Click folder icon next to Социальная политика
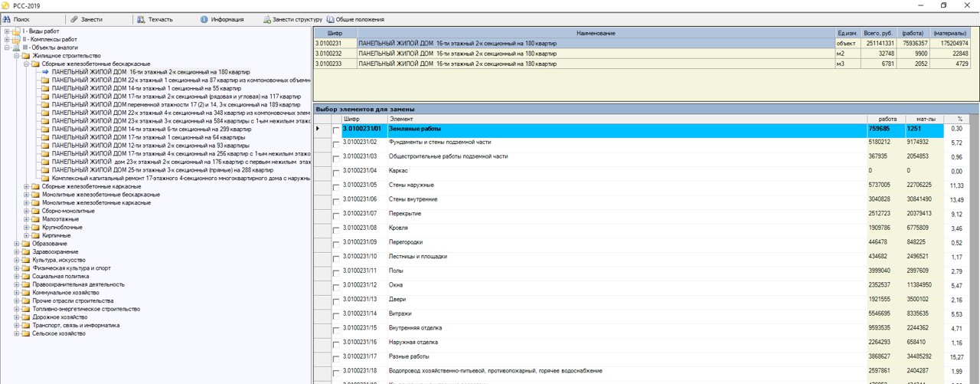The image size is (980, 384). [x=26, y=277]
